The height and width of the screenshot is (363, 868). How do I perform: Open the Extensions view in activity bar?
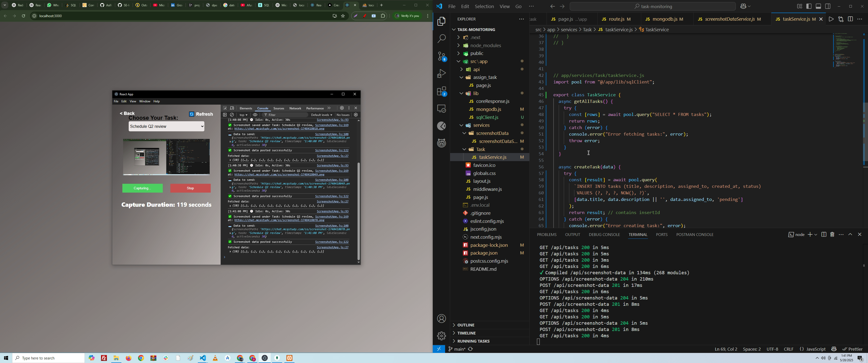[x=441, y=91]
